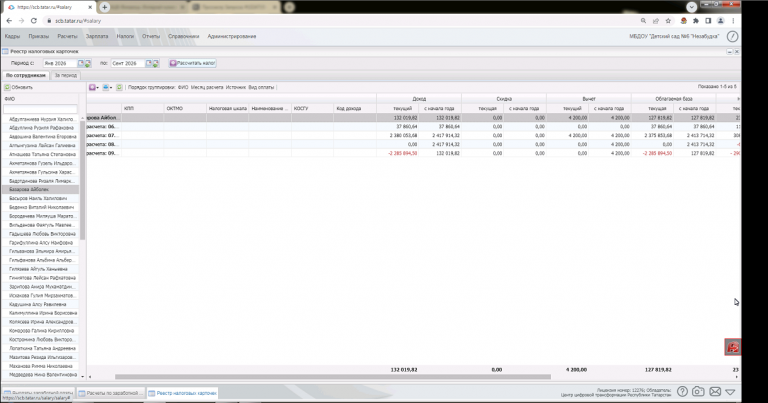Select employee Абдуллина Рузиля Рафаэловна

(40, 128)
